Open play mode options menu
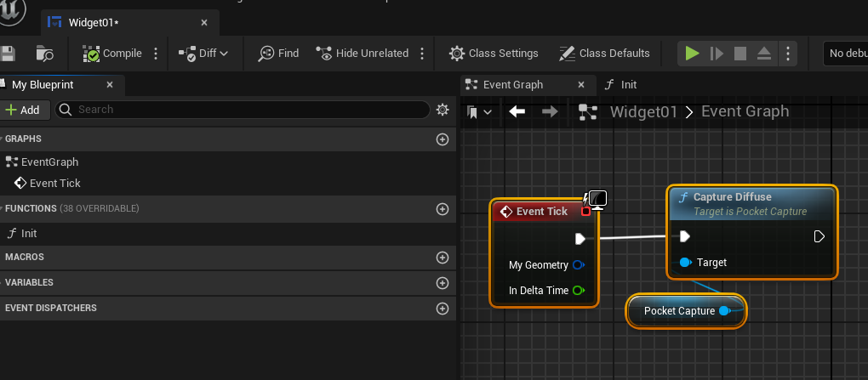This screenshot has height=380, width=868. click(x=788, y=54)
